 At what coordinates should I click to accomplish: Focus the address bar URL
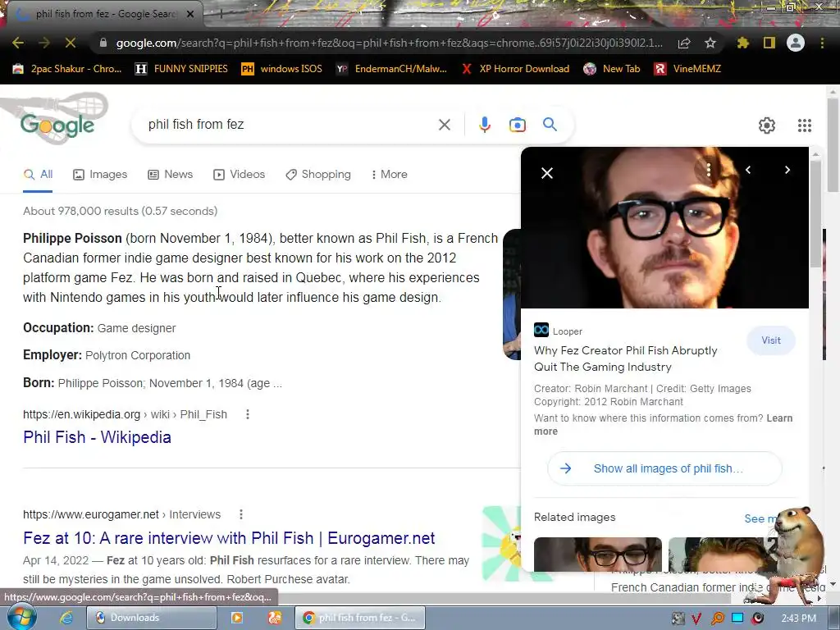(389, 43)
